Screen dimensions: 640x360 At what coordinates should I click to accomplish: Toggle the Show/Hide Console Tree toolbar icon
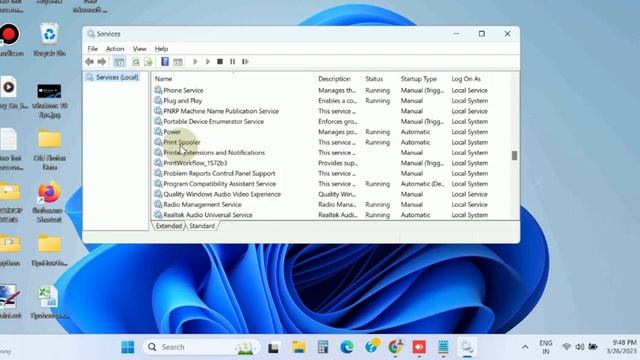coord(119,62)
